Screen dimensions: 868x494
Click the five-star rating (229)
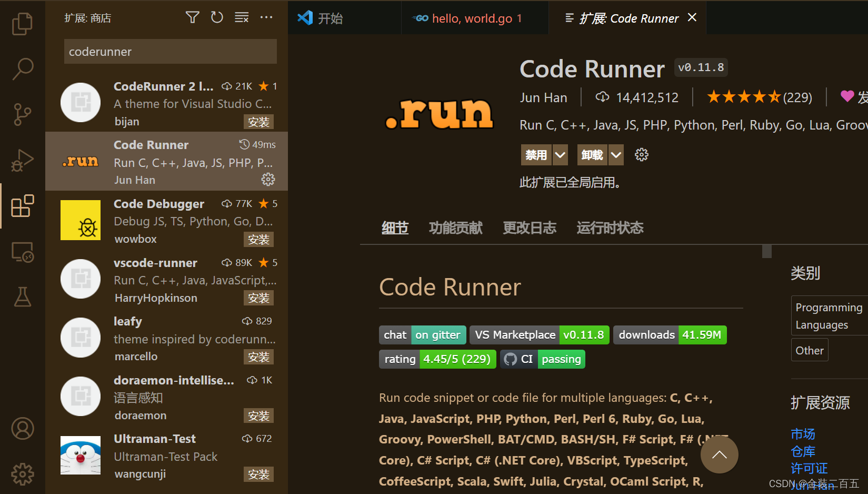click(759, 97)
